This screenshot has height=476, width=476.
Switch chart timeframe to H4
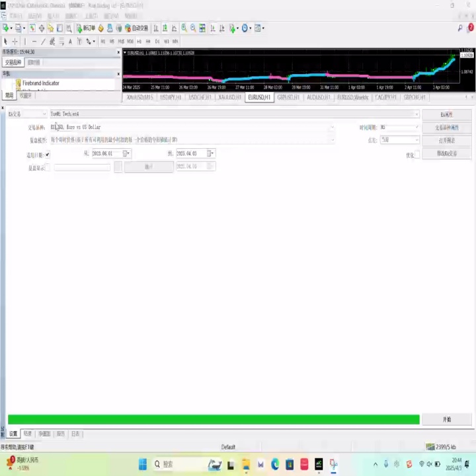tap(148, 41)
